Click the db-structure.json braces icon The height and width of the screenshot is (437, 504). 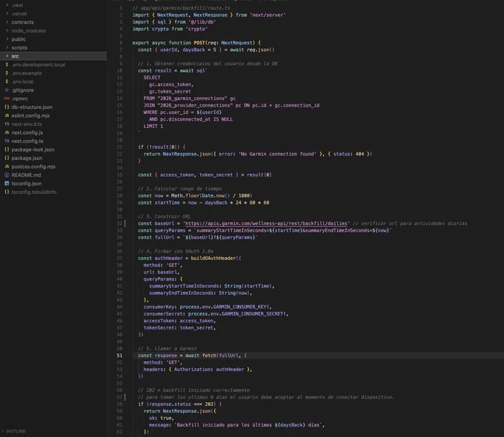[x=7, y=107]
